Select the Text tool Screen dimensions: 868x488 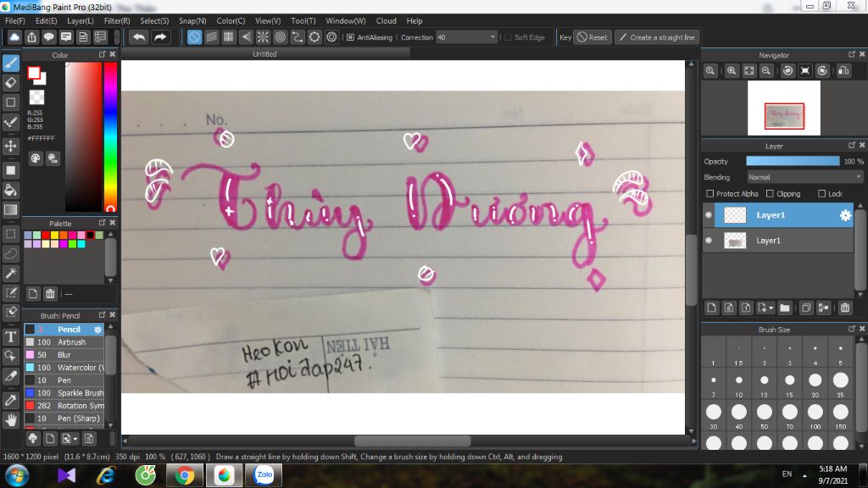10,336
